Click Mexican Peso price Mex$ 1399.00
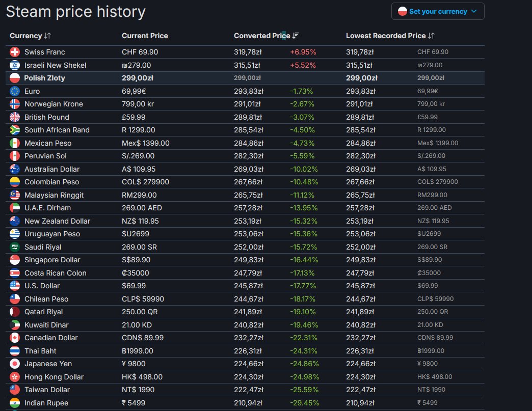 146,143
